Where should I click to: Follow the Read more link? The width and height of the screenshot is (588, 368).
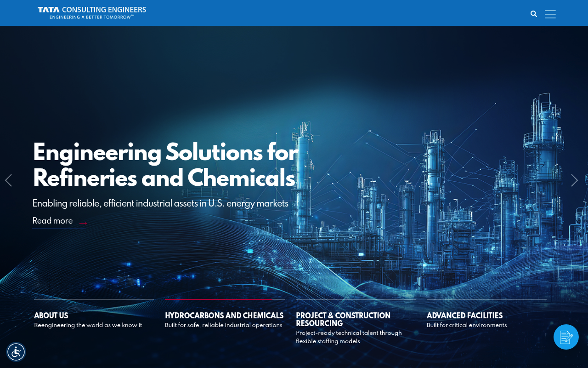[x=60, y=221]
